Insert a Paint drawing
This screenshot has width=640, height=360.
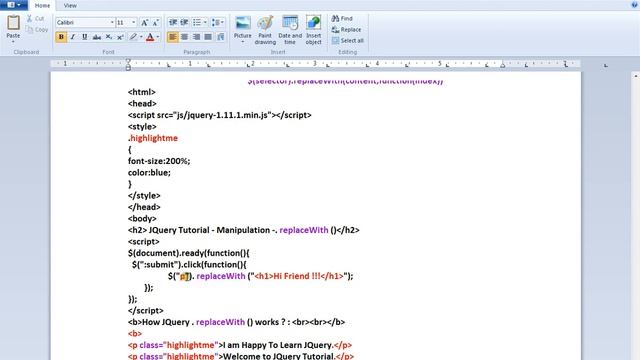[265, 30]
